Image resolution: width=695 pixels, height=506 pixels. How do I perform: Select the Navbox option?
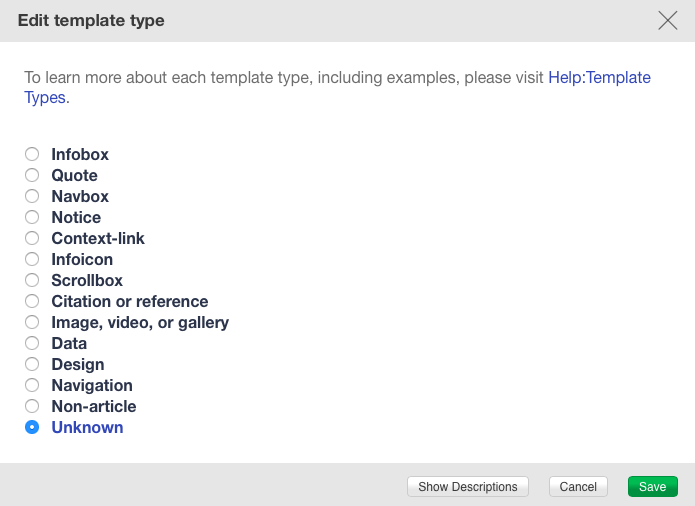click(x=32, y=197)
